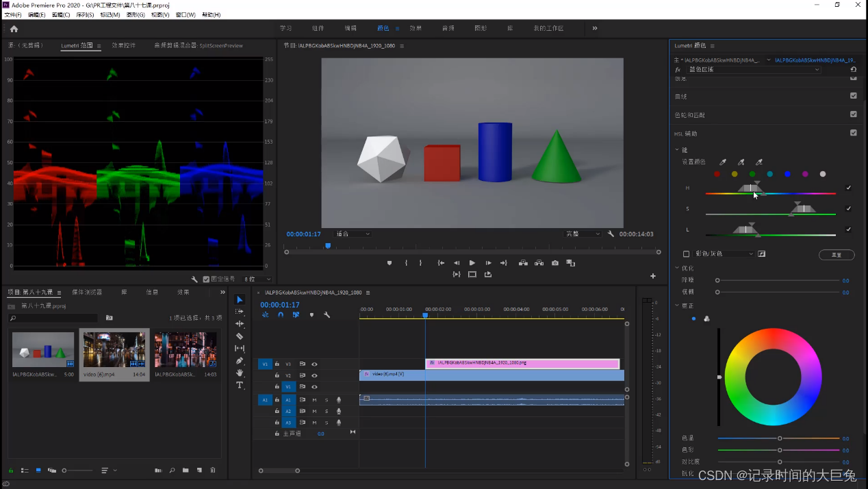
Task: Enable the 彩色/灰色 mask checkbox
Action: click(687, 254)
